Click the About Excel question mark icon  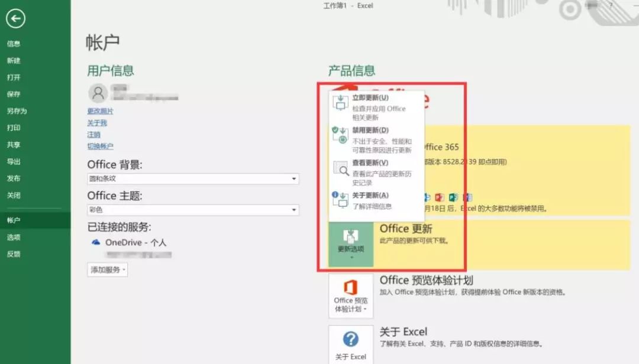pos(350,339)
